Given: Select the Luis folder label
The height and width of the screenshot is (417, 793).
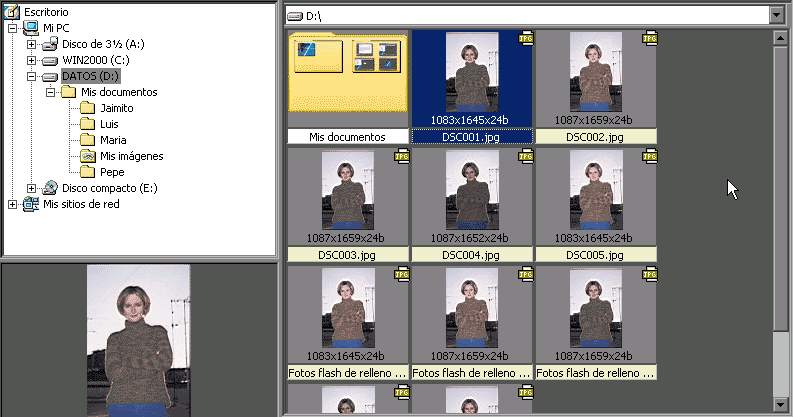Looking at the screenshot, I should (109, 124).
